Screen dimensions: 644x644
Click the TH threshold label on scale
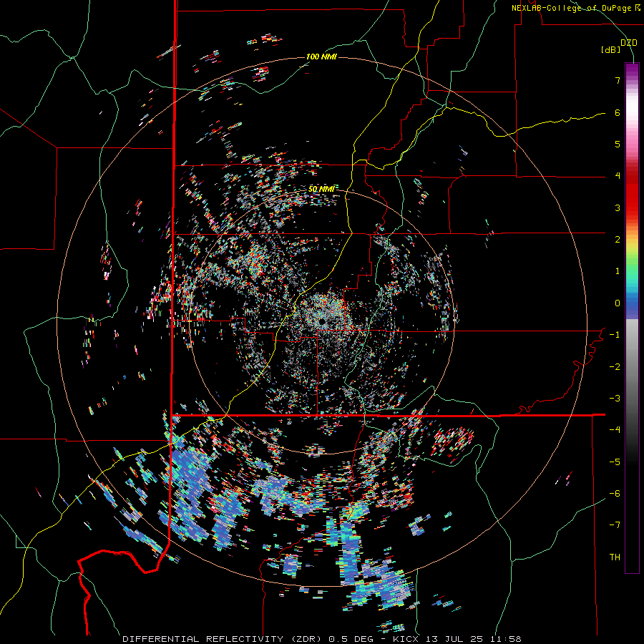click(615, 557)
